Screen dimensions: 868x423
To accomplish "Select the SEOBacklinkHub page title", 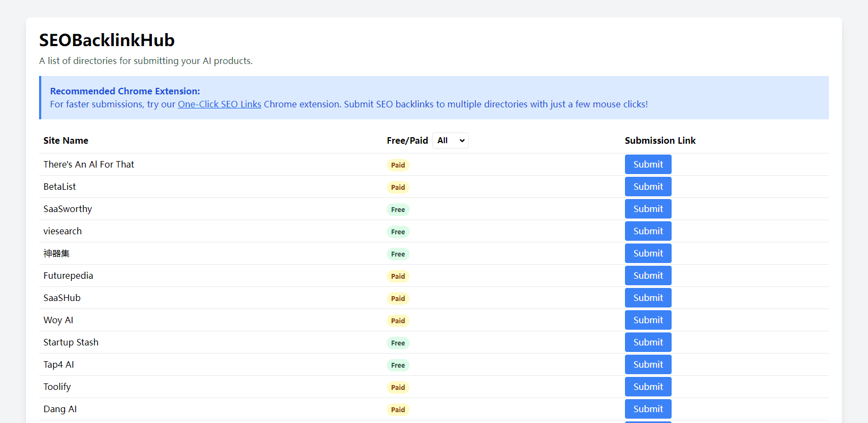I will click(x=107, y=40).
